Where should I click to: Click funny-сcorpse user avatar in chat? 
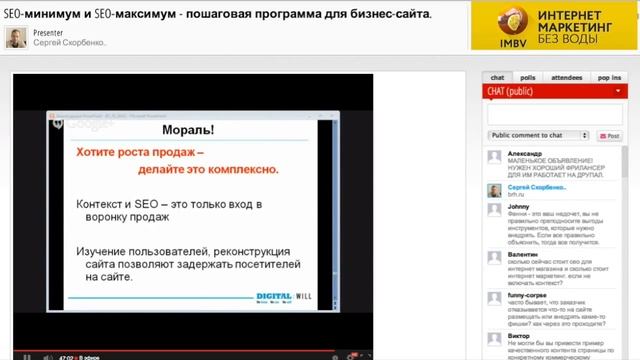pos(494,298)
